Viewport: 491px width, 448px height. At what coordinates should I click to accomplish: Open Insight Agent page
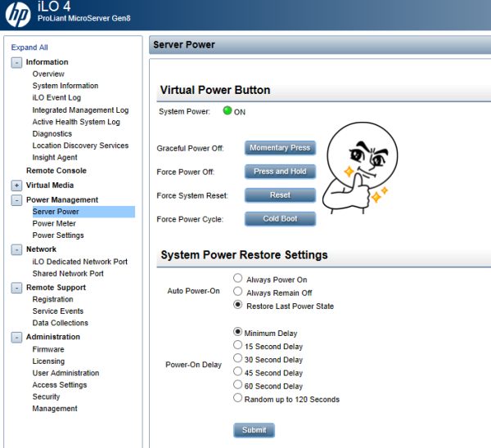[55, 157]
